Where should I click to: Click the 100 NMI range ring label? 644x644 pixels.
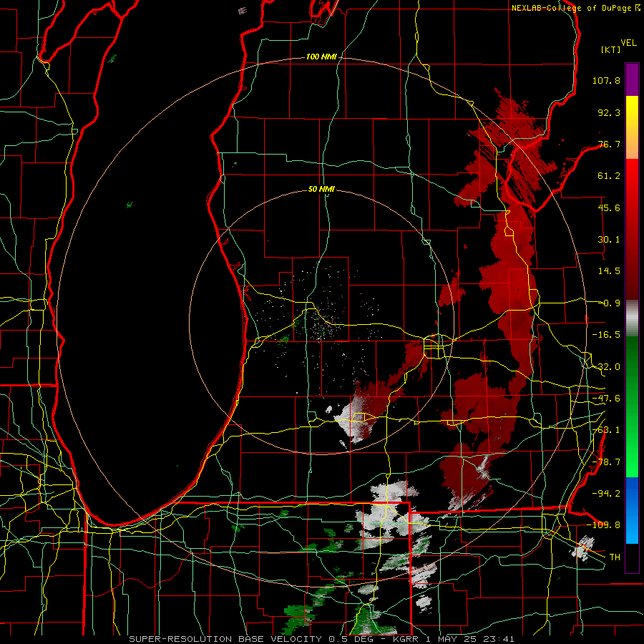pyautogui.click(x=321, y=57)
